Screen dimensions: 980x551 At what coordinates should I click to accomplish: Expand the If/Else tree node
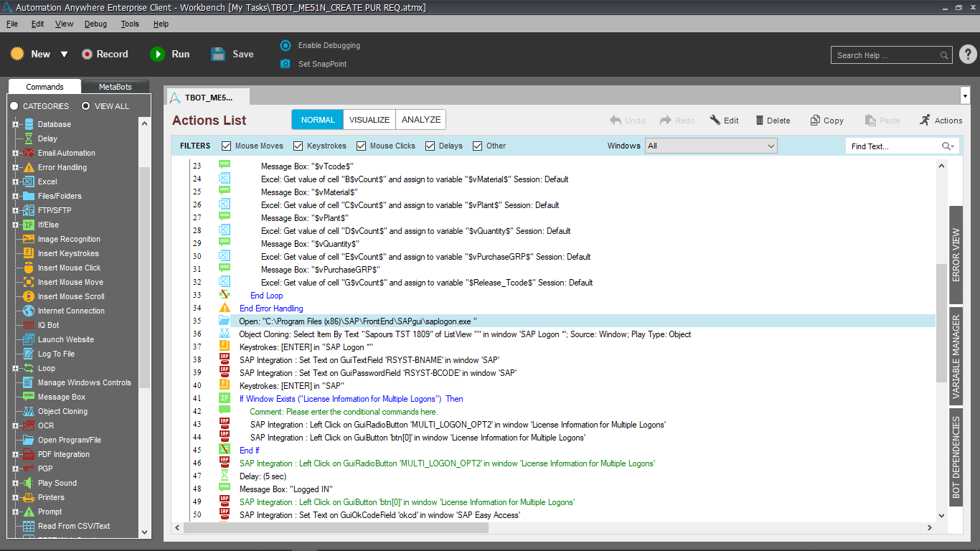click(15, 225)
